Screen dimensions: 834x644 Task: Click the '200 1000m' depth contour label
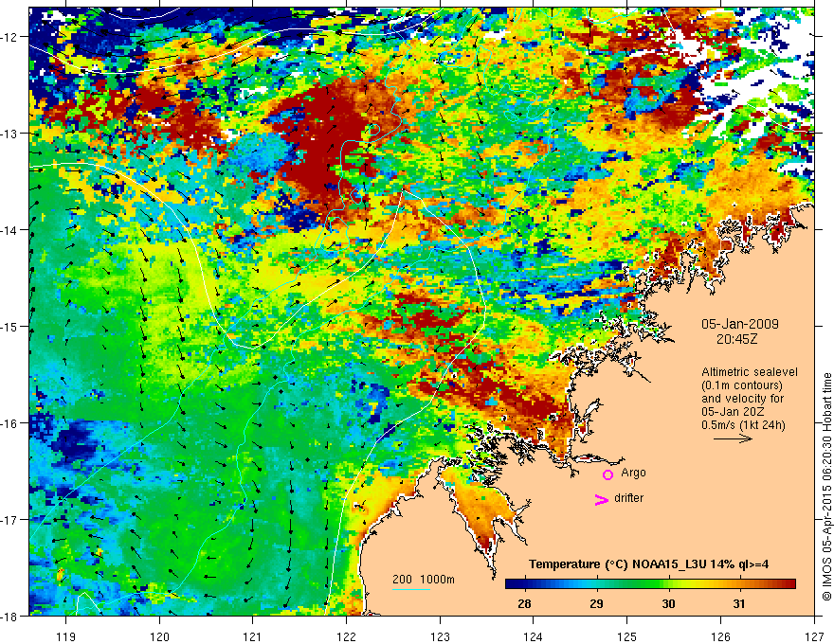click(424, 580)
